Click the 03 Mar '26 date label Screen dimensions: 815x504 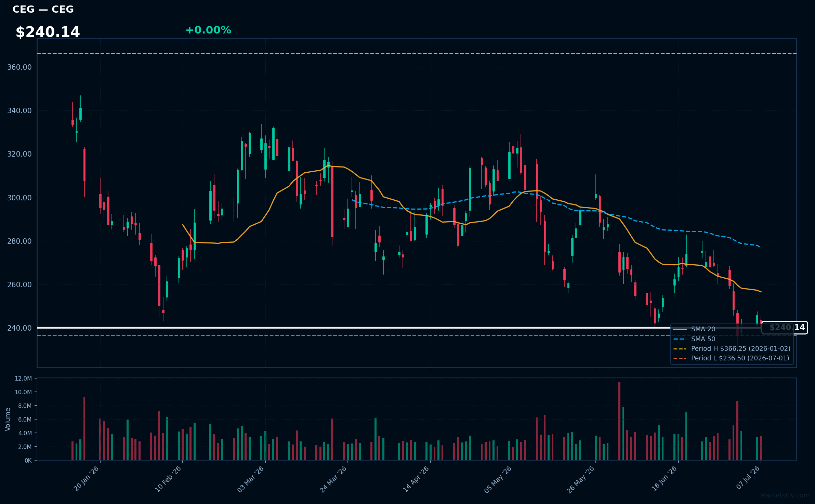(251, 479)
